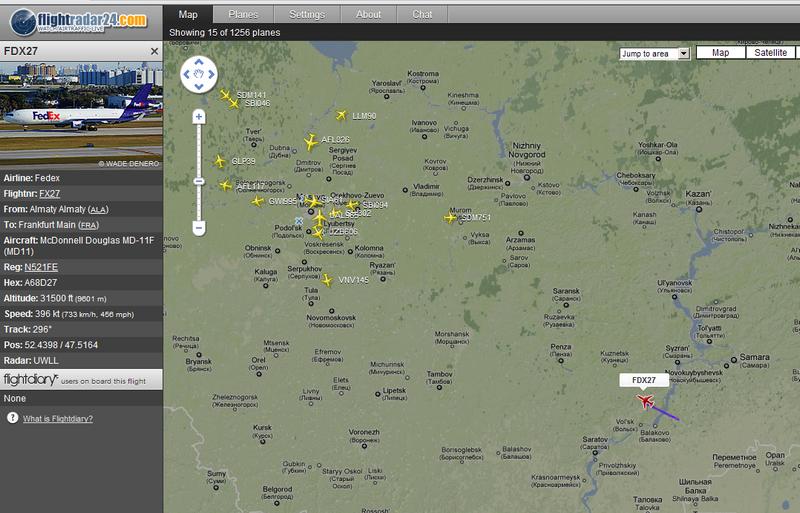The height and width of the screenshot is (513, 800).
Task: Open flight number FX27 link
Action: click(x=49, y=193)
